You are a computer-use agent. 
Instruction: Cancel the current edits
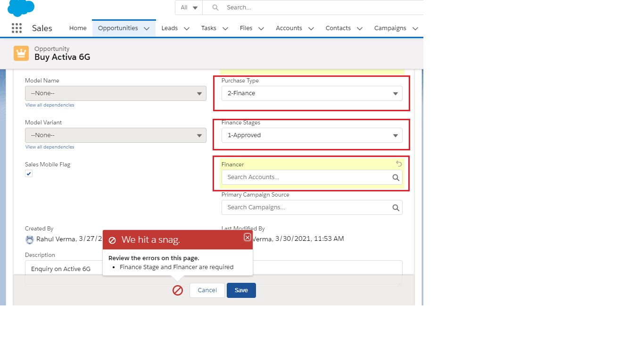tap(206, 290)
